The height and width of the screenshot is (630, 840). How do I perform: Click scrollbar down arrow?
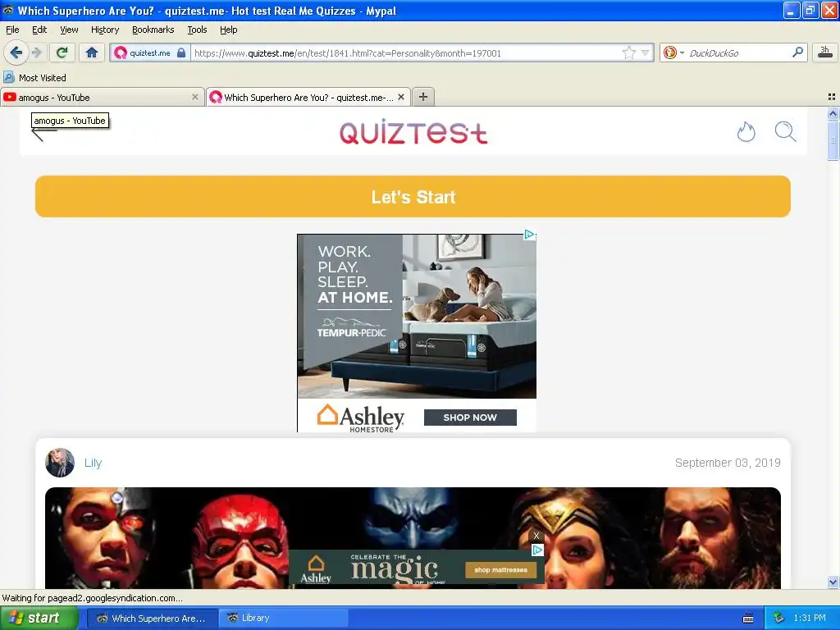click(x=833, y=582)
